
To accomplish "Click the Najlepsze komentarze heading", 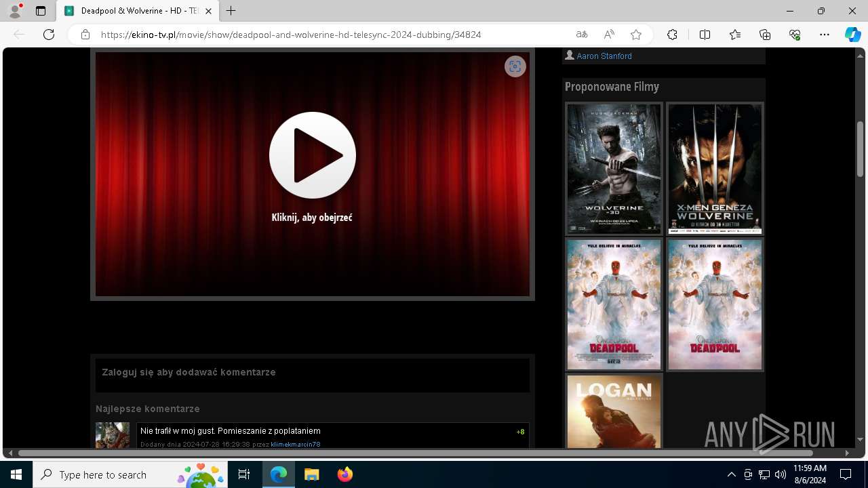I will [148, 409].
